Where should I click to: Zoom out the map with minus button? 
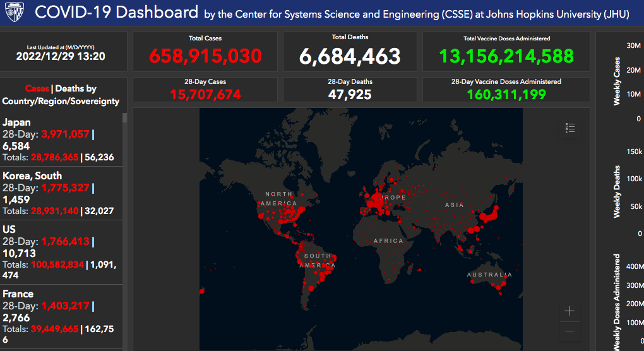569,331
